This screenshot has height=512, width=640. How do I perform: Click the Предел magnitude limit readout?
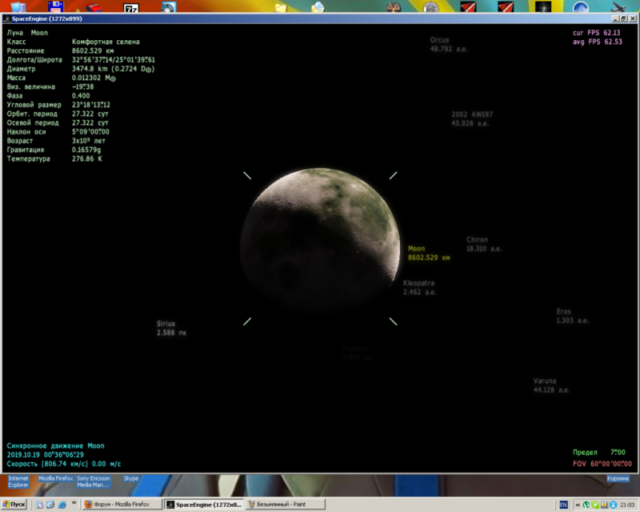click(x=599, y=452)
